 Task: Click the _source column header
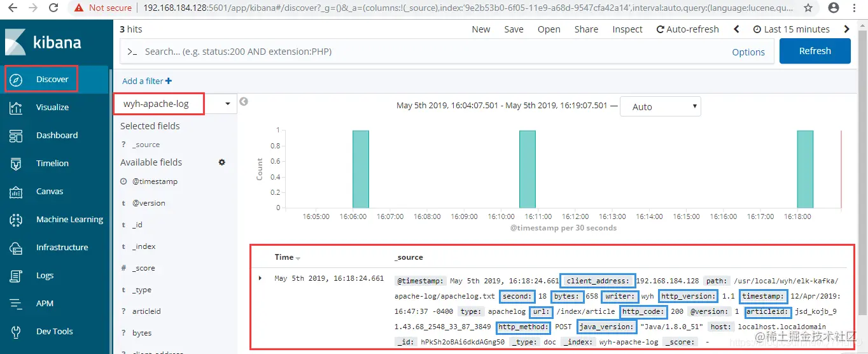click(x=409, y=257)
